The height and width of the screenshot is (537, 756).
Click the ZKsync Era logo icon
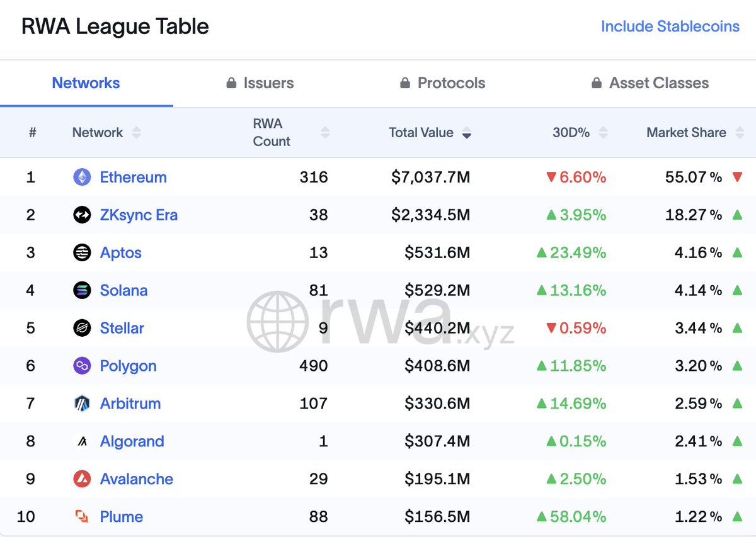click(82, 215)
